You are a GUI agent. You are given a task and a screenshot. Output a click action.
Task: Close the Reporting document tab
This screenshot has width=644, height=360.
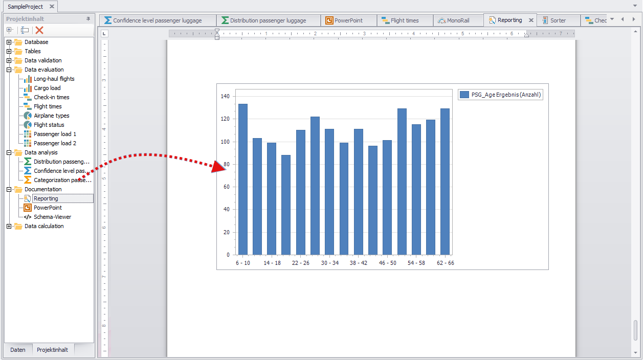(x=531, y=20)
